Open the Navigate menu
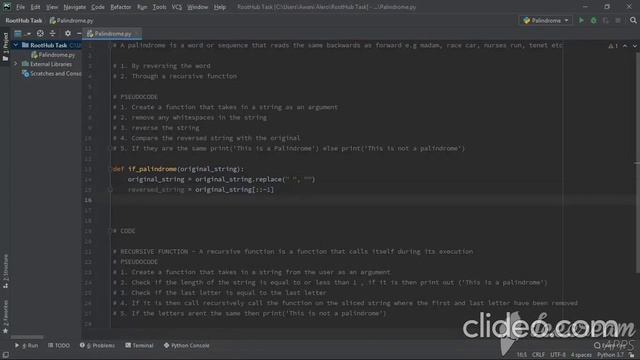640x360 pixels. [75, 7]
